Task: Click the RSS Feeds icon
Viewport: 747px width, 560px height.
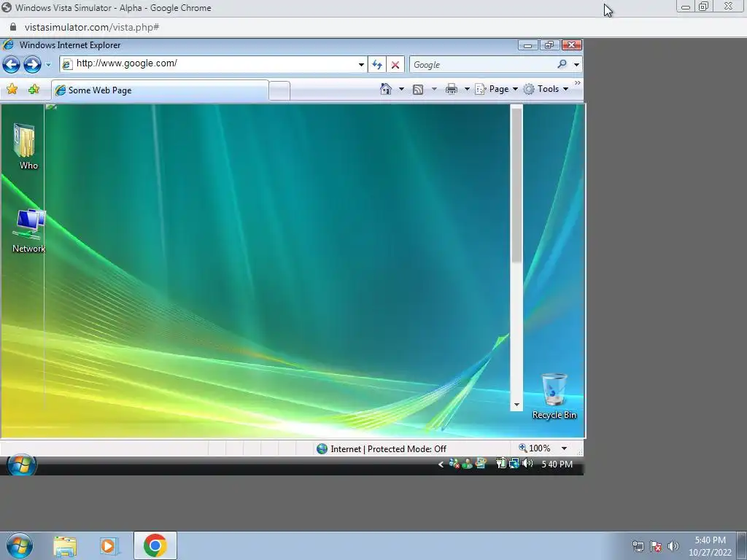Action: 418,89
